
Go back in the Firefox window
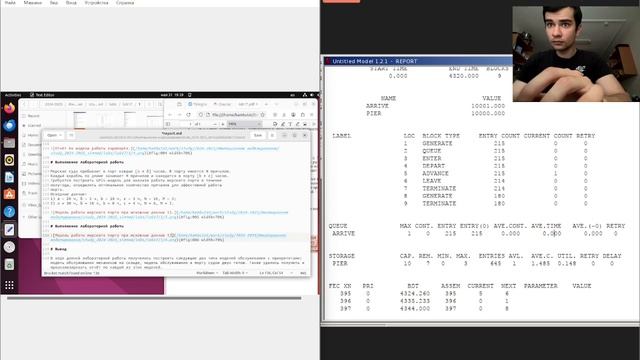coord(170,115)
